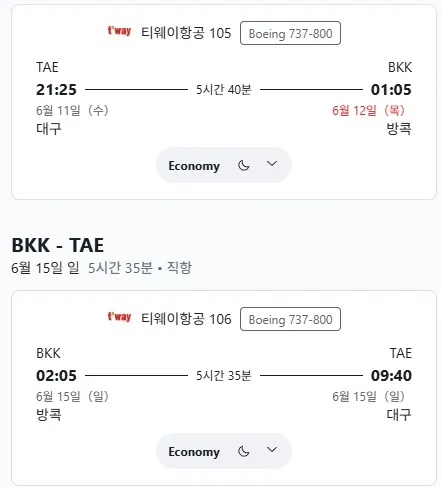This screenshot has width=441, height=487.
Task: Click the 5시간 40분 duration label
Action: click(224, 89)
